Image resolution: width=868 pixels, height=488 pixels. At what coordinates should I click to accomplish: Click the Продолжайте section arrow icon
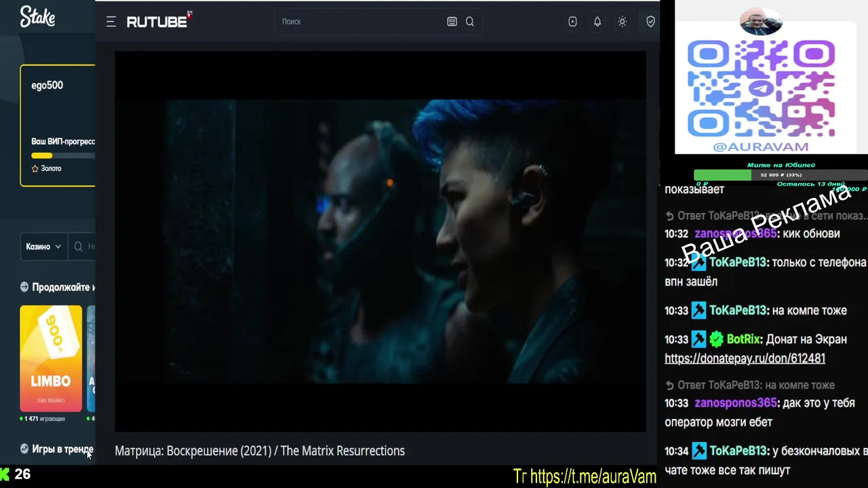[24, 287]
